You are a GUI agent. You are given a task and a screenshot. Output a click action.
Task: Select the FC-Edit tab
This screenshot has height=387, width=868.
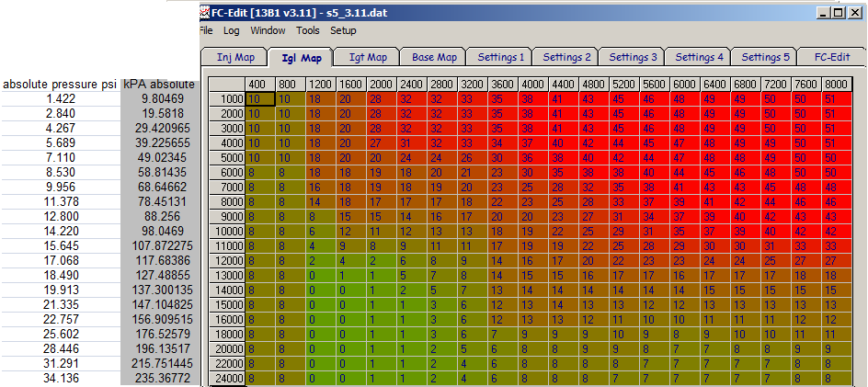point(832,57)
